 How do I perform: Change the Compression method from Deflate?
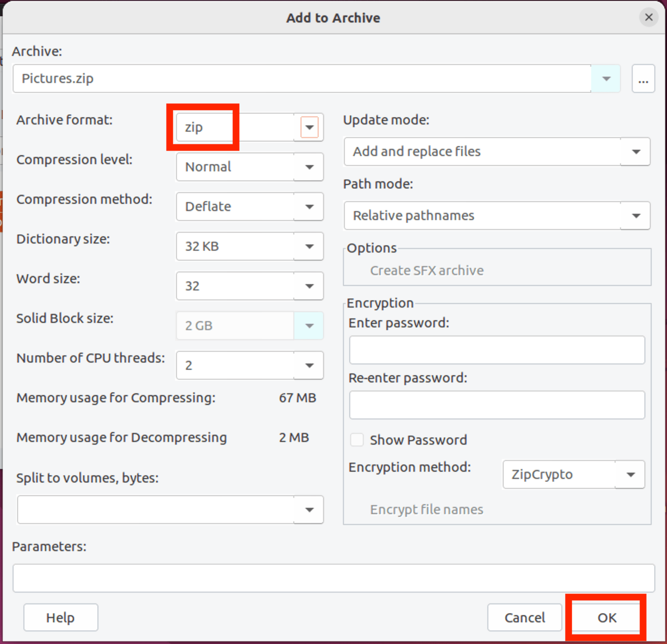(x=309, y=207)
